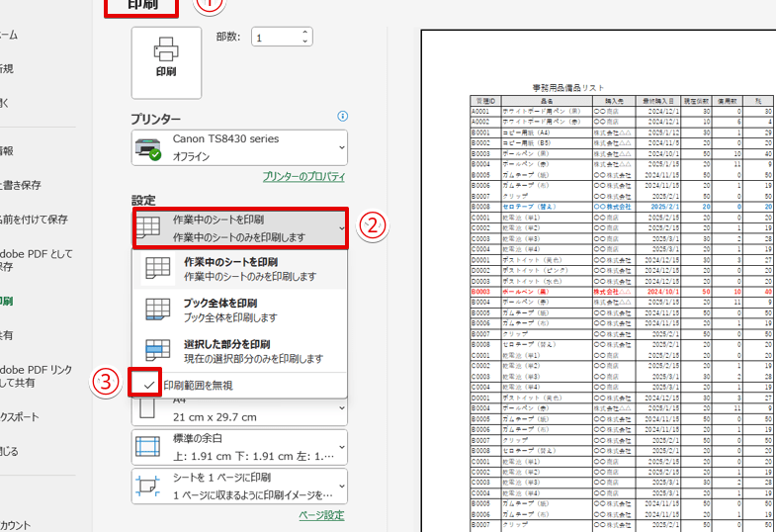Select 上書き保存 in the backstage menu
This screenshot has height=532, width=776.
tap(21, 185)
